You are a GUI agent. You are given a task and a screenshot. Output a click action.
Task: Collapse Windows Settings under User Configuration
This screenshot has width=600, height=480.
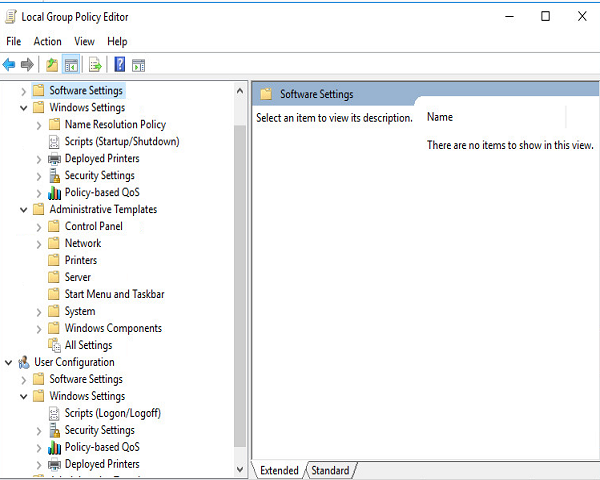(x=24, y=397)
